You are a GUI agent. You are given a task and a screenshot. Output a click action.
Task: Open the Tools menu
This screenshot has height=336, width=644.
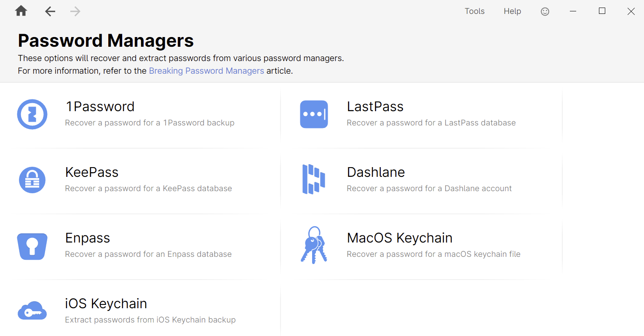474,11
